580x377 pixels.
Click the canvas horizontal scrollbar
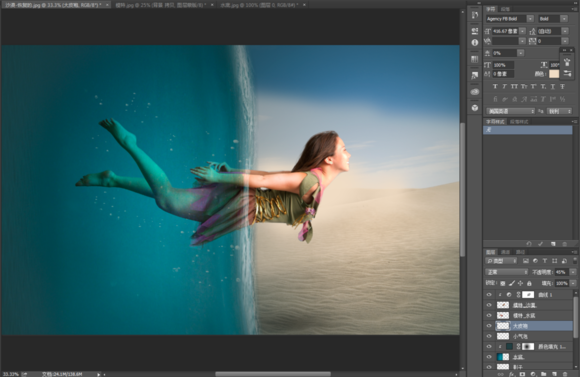pos(273,374)
